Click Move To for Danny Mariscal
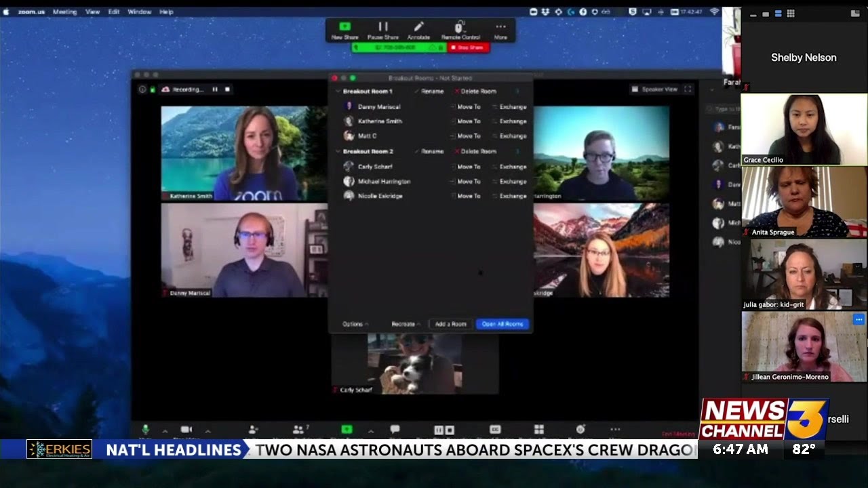This screenshot has width=868, height=488. [466, 106]
